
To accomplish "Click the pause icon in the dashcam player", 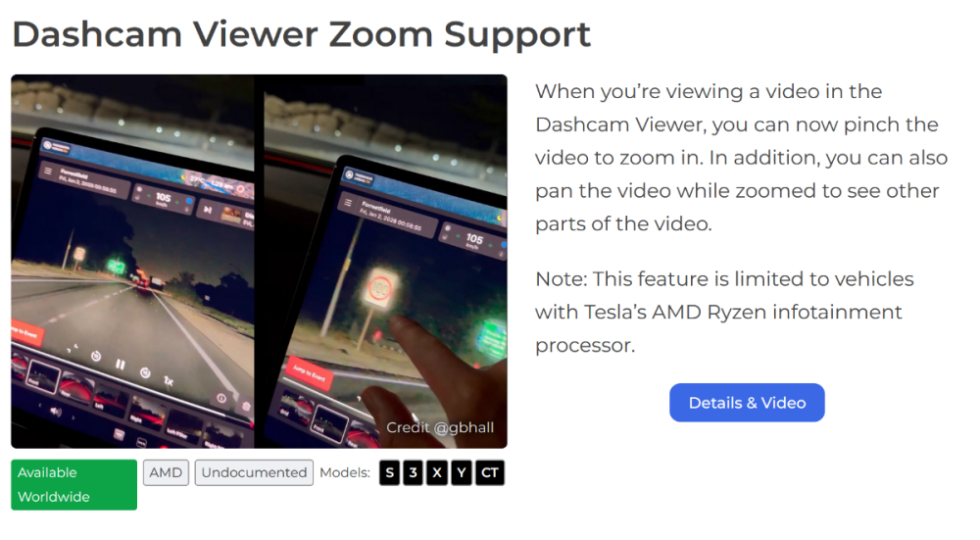I will [x=120, y=364].
